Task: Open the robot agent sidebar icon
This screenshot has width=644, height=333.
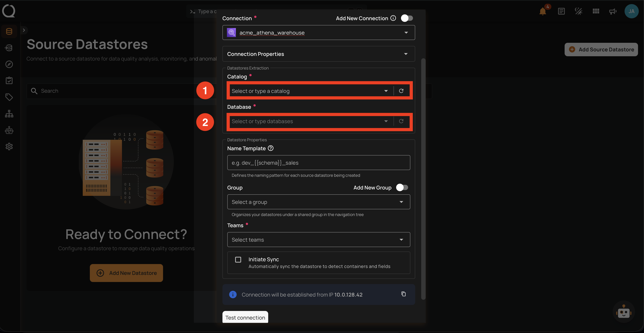Action: [9, 130]
